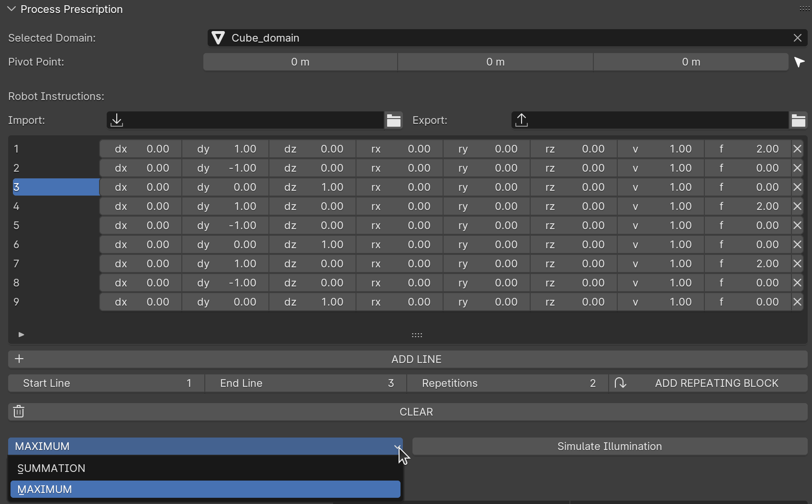The image size is (812, 504).
Task: Edit rz value in row 8
Action: tap(574, 283)
